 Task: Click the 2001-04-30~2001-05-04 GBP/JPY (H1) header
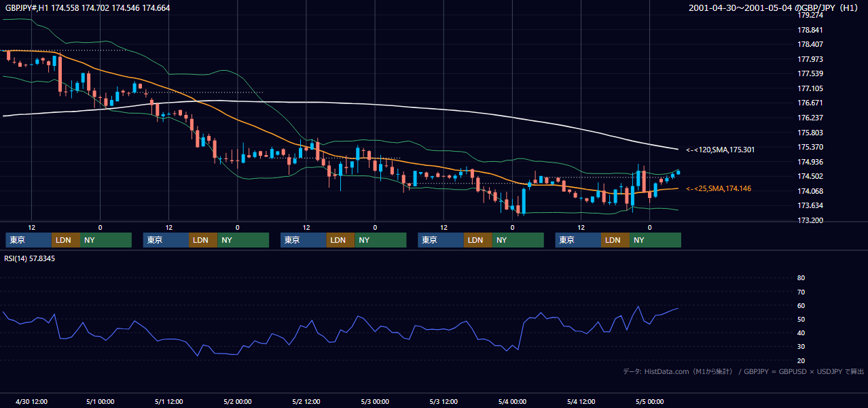point(775,8)
